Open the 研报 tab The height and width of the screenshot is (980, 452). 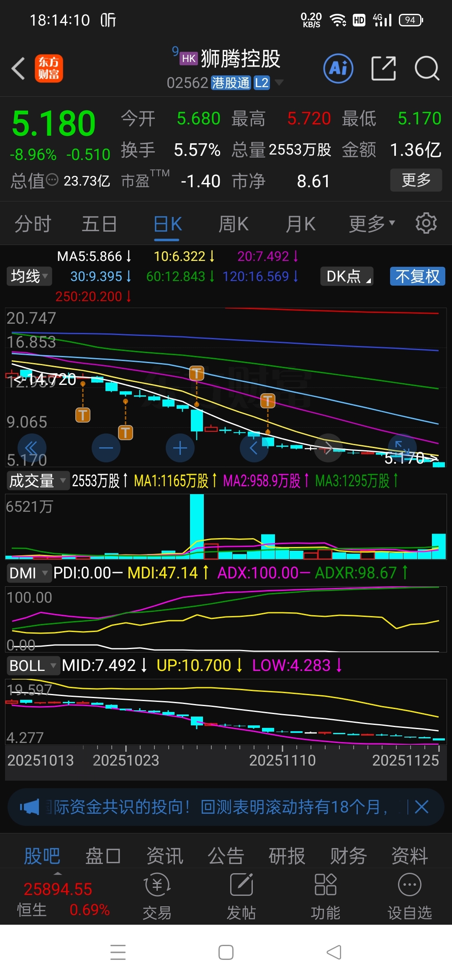tap(287, 856)
